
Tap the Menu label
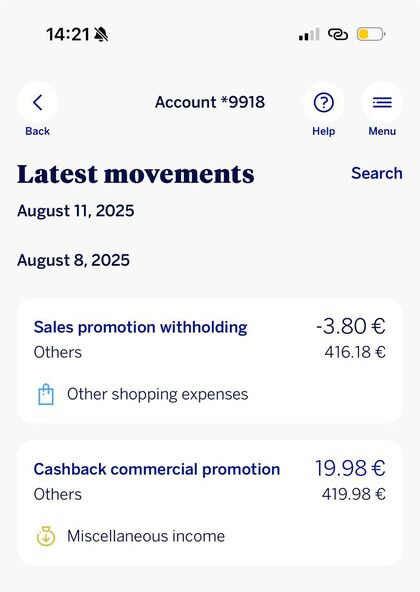click(382, 131)
